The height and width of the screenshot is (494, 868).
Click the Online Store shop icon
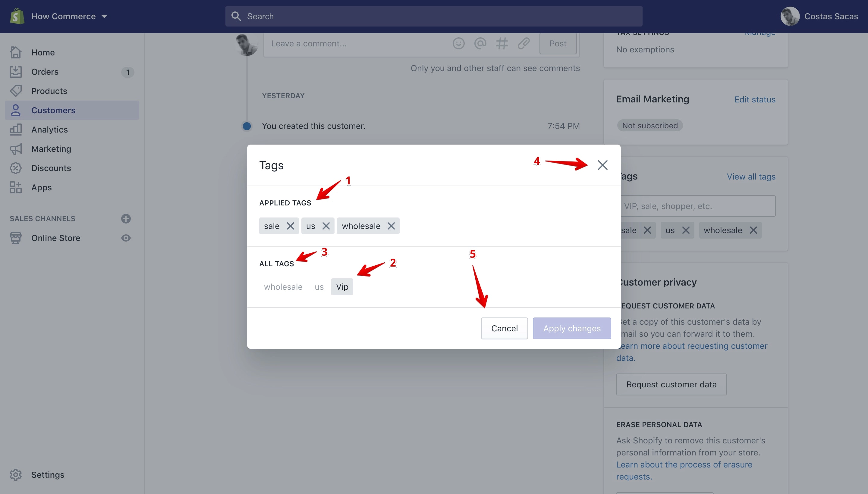(x=16, y=238)
